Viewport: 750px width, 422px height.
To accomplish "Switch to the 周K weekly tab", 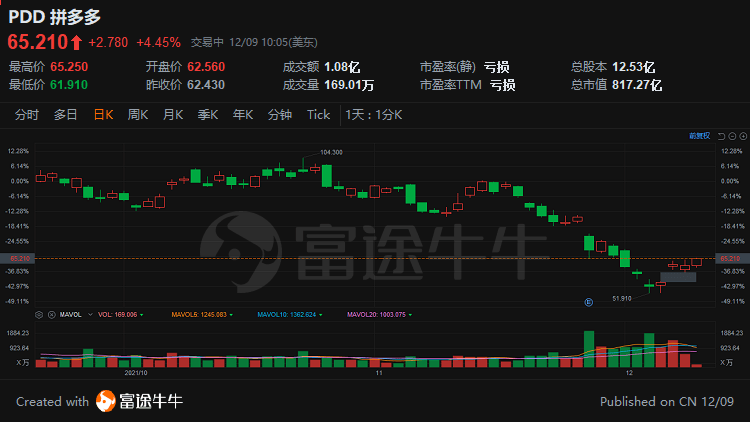I will (x=137, y=115).
